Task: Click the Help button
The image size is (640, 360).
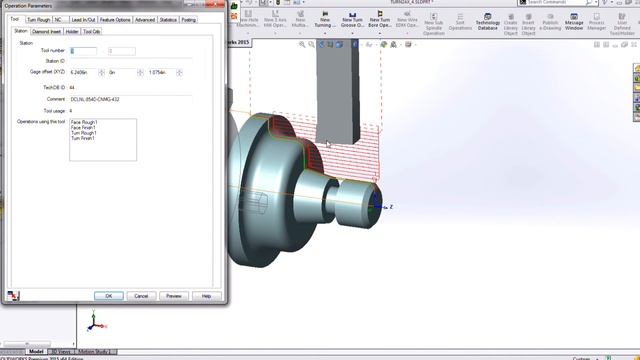Action: point(207,296)
